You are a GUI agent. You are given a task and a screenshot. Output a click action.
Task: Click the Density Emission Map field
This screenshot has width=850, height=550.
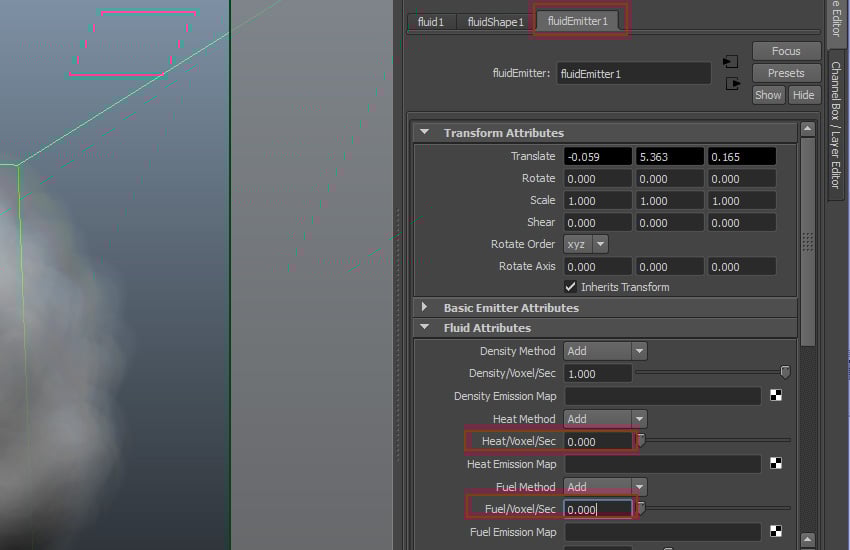click(x=663, y=396)
